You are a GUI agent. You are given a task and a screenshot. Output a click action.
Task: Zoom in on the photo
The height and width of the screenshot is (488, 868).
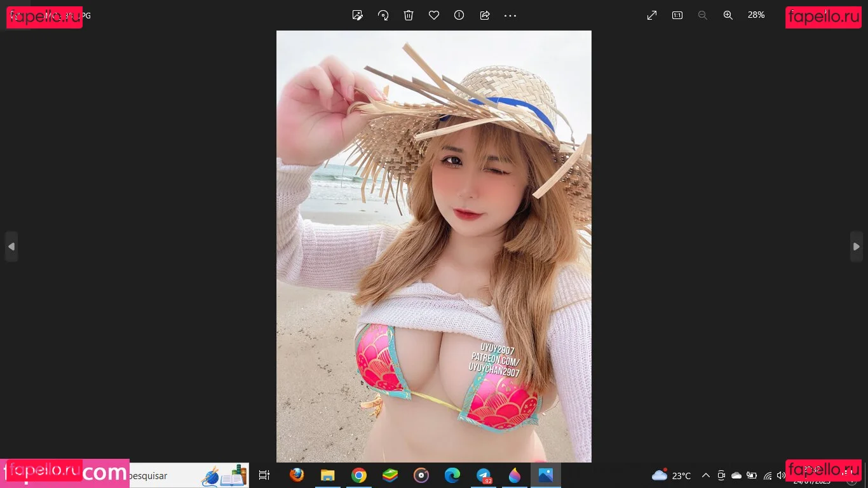(728, 15)
